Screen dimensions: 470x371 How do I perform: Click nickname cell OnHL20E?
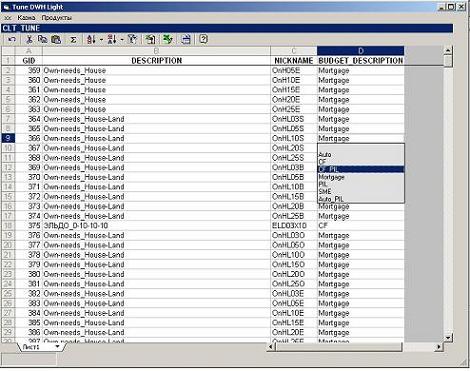coord(294,332)
